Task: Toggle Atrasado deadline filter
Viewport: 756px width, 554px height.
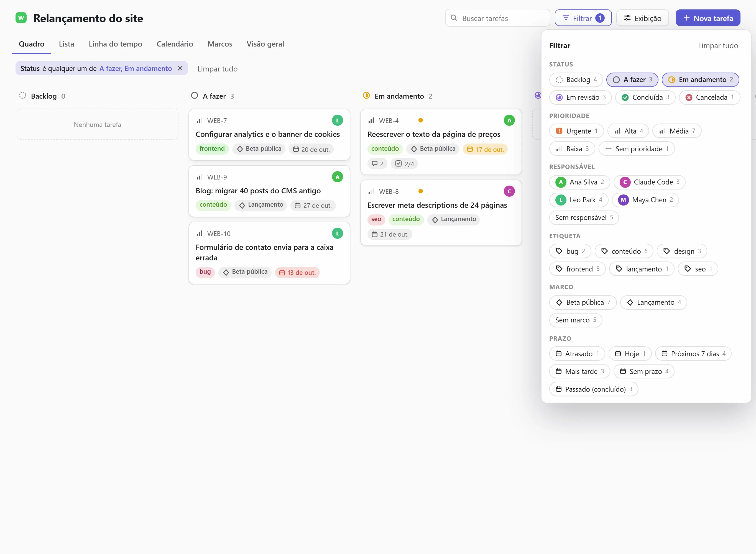Action: tap(577, 354)
